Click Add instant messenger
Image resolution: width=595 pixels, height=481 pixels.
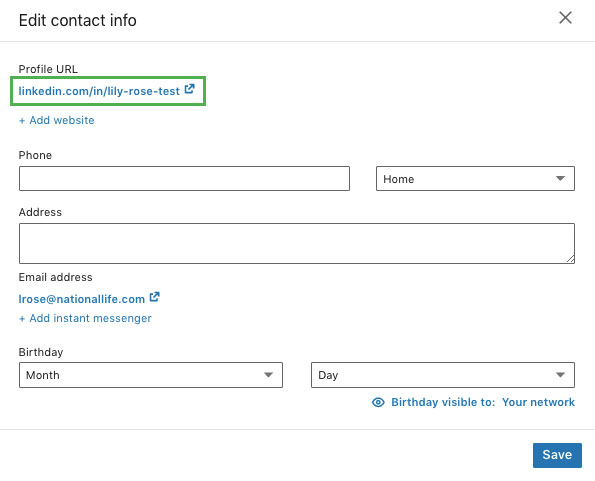click(85, 318)
